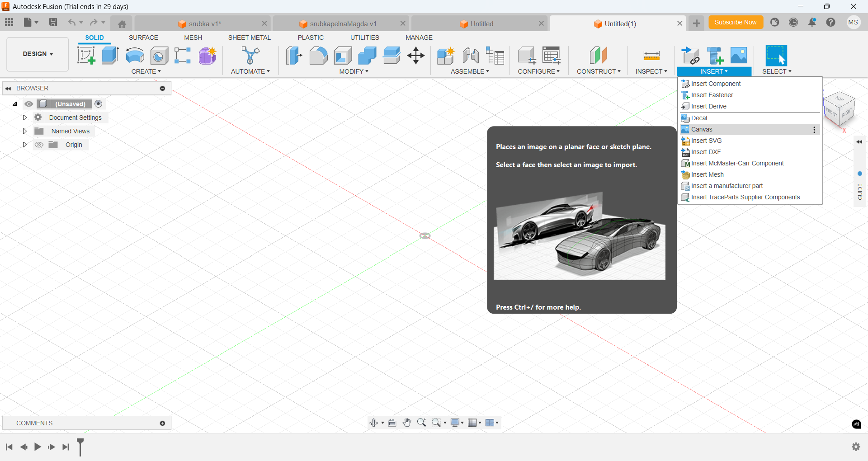The image size is (868, 461).
Task: Click the Insert Fastener toolbar icon
Action: coord(715,56)
